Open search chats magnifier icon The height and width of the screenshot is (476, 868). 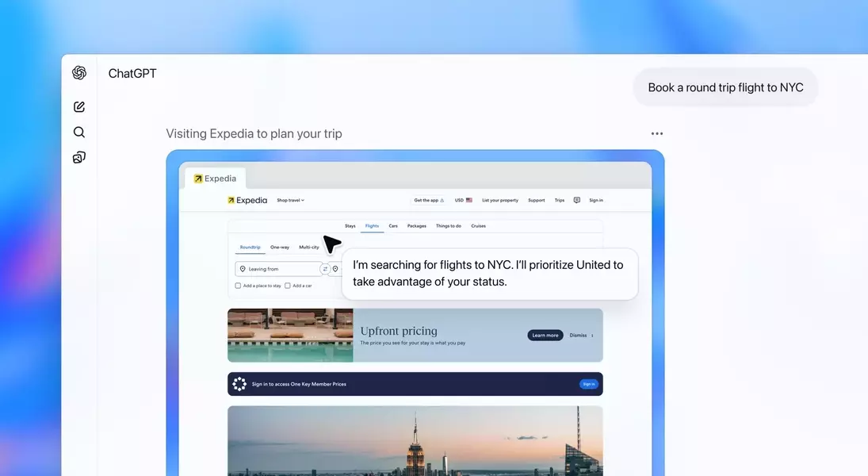[79, 132]
